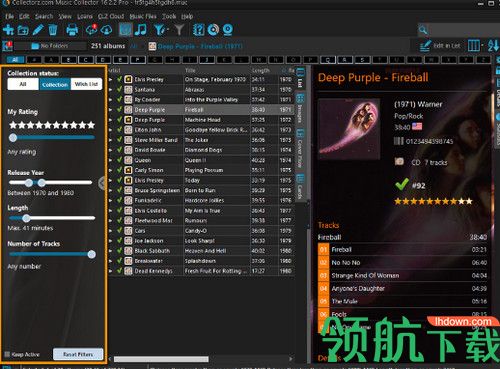The image size is (500, 369).
Task: Enable the Keep Active checkbox
Action: (x=7, y=354)
